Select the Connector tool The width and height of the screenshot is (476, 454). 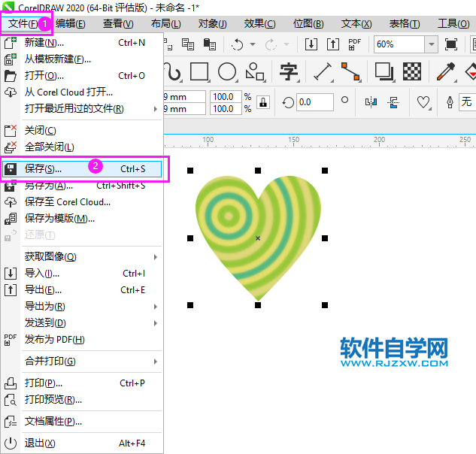click(350, 72)
